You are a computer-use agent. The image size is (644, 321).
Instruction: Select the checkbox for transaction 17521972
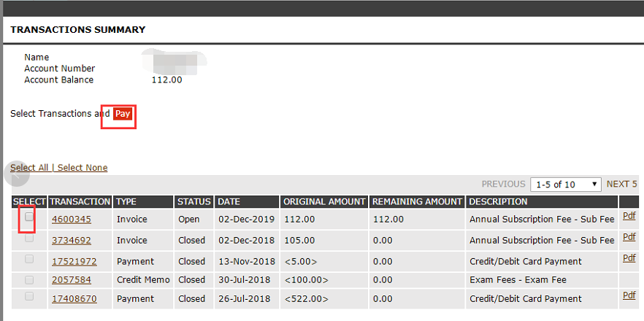point(29,259)
